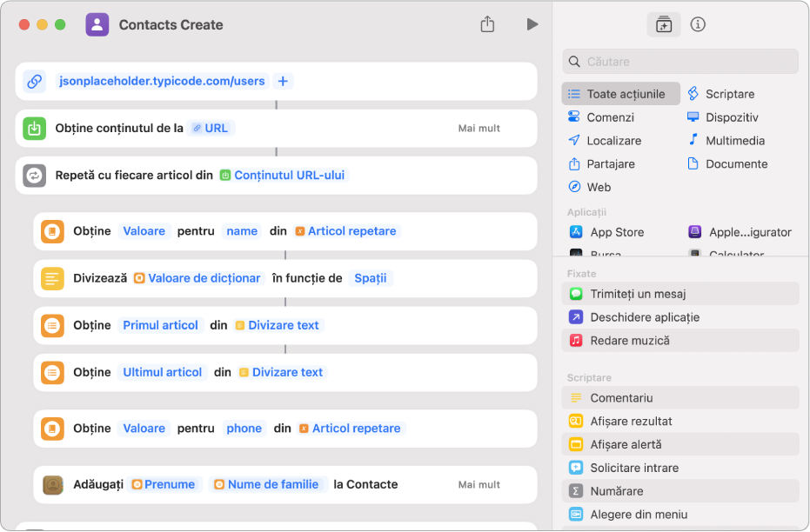Open the Documente category
This screenshot has width=810, height=532.
(x=727, y=163)
